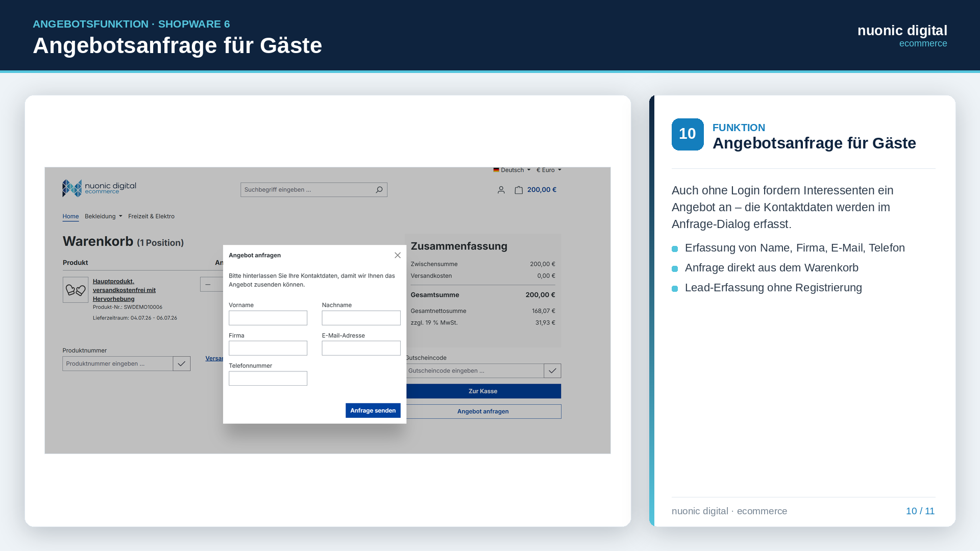
Task: Apply voucher code with checkmark button
Action: click(552, 371)
